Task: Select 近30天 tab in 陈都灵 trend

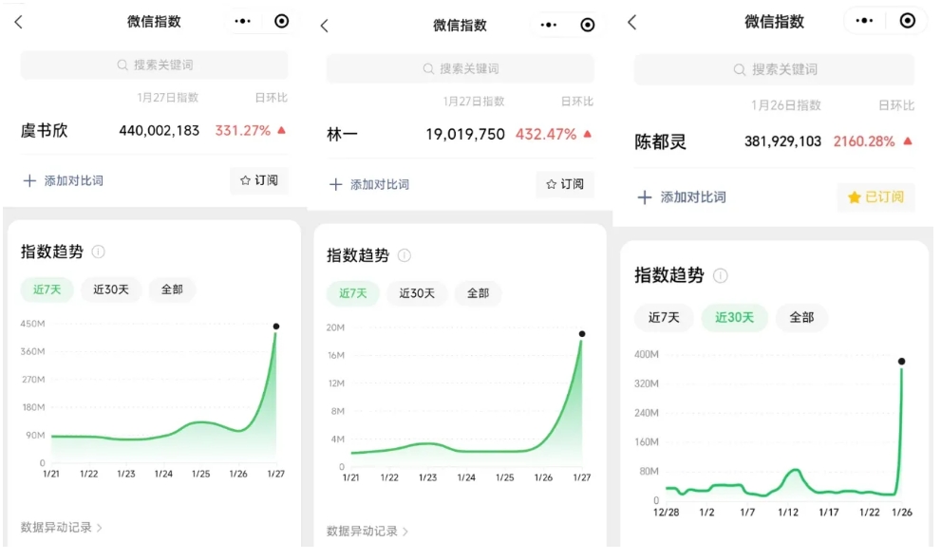Action: point(735,317)
